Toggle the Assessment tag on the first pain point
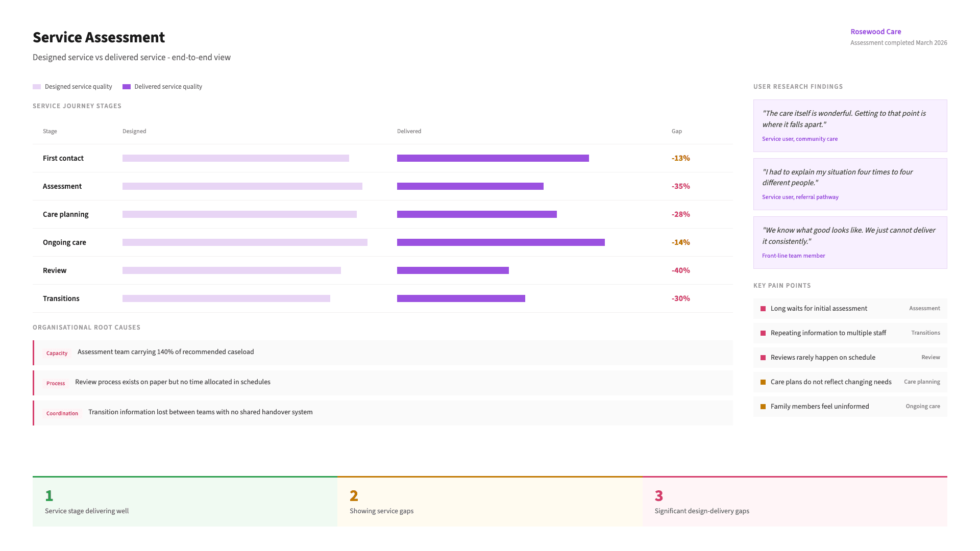 [924, 308]
